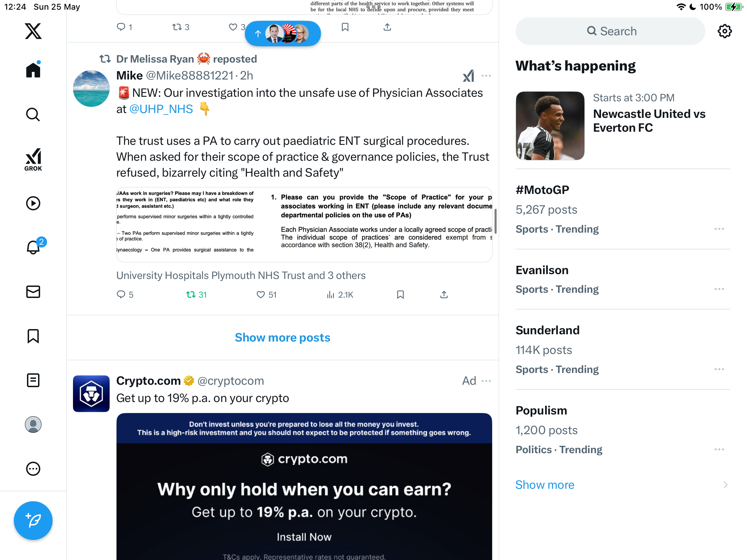Open Notifications bell with 2 badge
The height and width of the screenshot is (560, 747).
point(34,247)
